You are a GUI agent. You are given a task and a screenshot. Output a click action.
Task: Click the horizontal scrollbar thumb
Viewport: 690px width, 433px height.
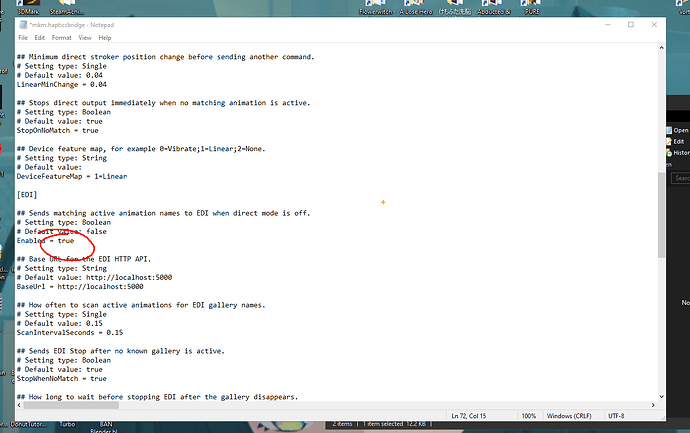pos(71,405)
